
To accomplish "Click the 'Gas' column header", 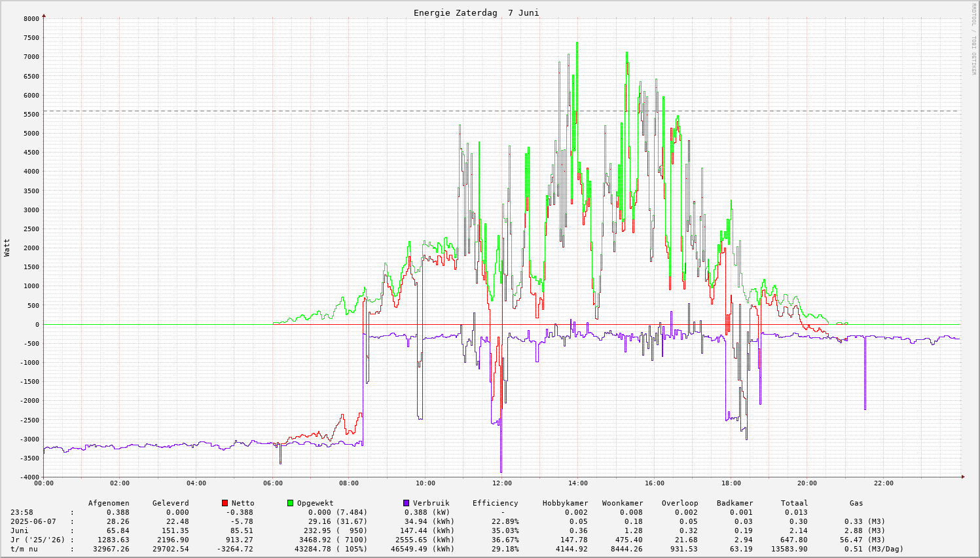I will pyautogui.click(x=856, y=503).
